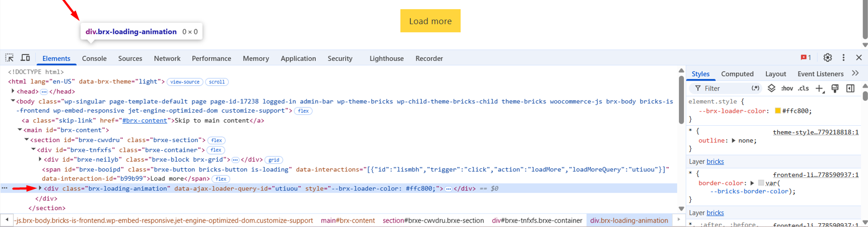Image resolution: width=868 pixels, height=227 pixels.
Task: Select section#brxe-cwvdru.brxe-section breadcrumb item
Action: click(x=433, y=220)
